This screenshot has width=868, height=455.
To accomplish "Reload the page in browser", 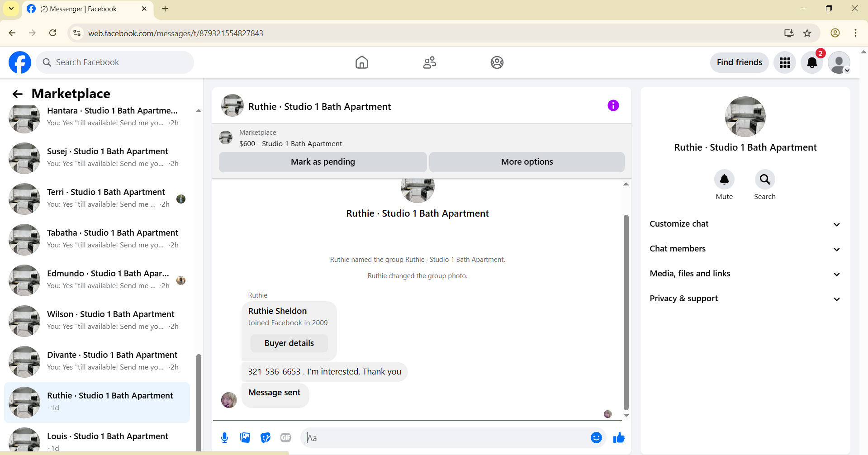I will tap(53, 33).
